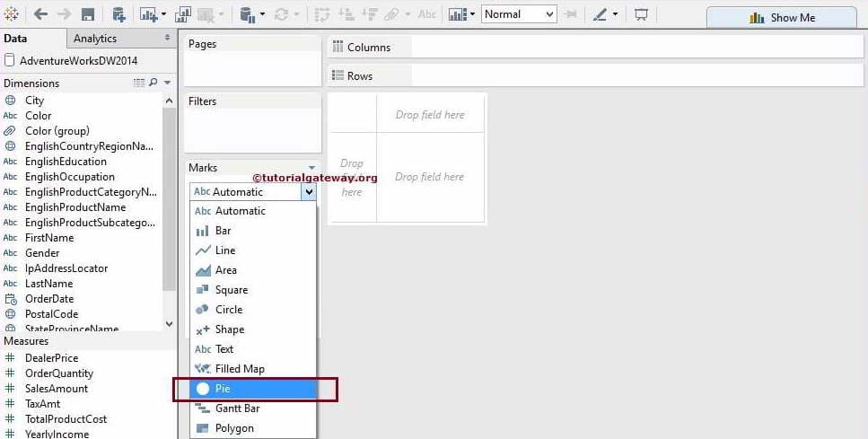The image size is (868, 439).
Task: Open the Show Me panel
Action: click(x=782, y=18)
